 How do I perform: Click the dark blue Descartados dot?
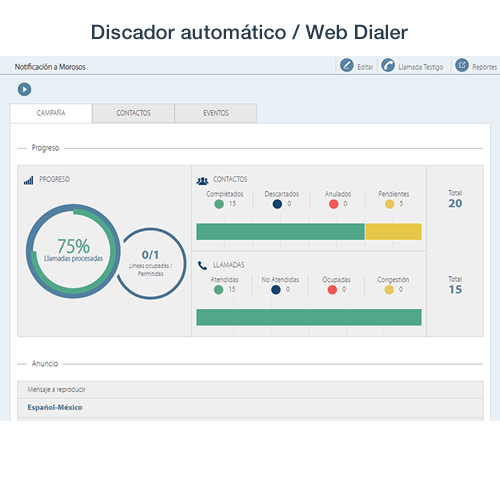coord(277,204)
